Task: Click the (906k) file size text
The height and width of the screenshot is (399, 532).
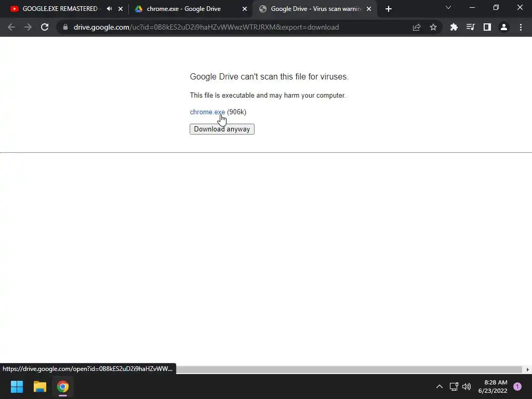Action: (236, 112)
